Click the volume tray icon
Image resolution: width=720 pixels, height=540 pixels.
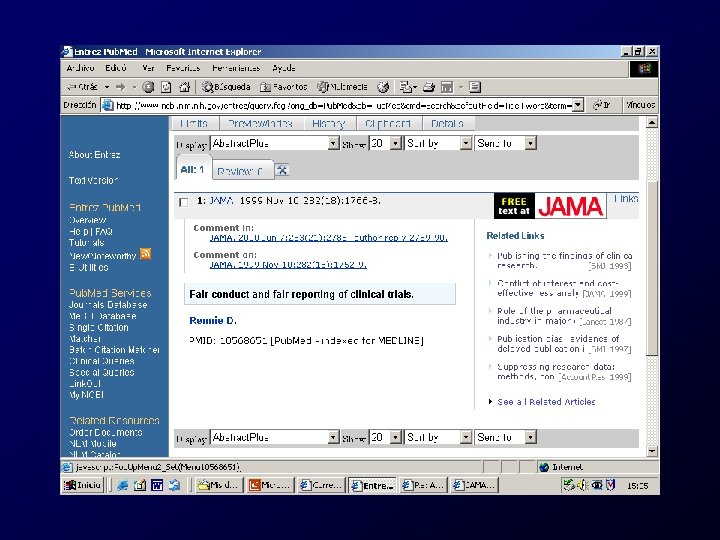pos(582,485)
